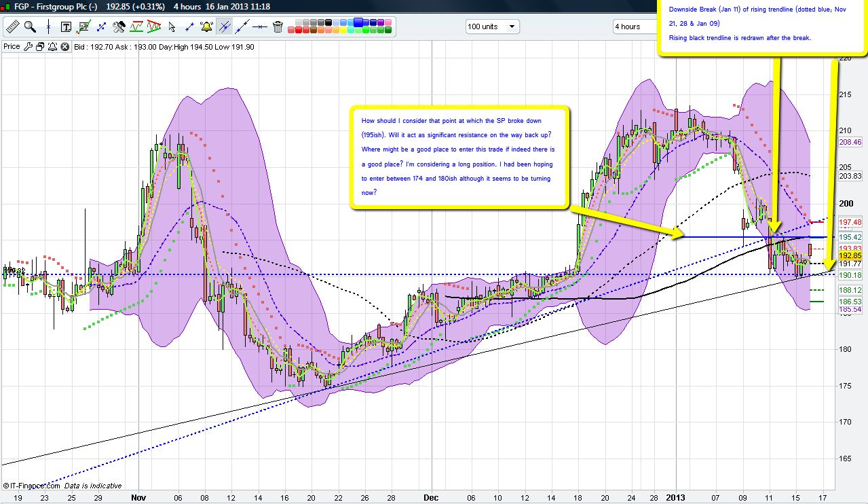
Task: Toggle the highlighted trendline drawing tool
Action: click(225, 27)
